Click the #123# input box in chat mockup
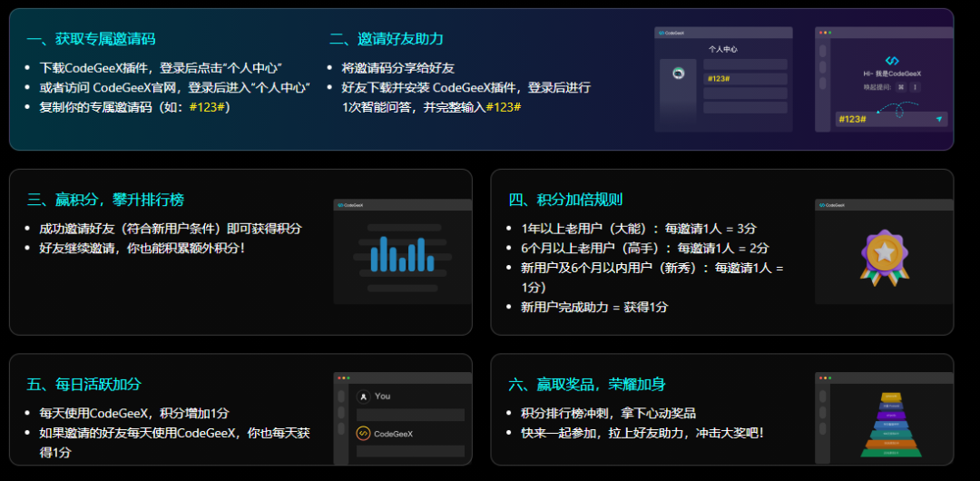 click(891, 119)
